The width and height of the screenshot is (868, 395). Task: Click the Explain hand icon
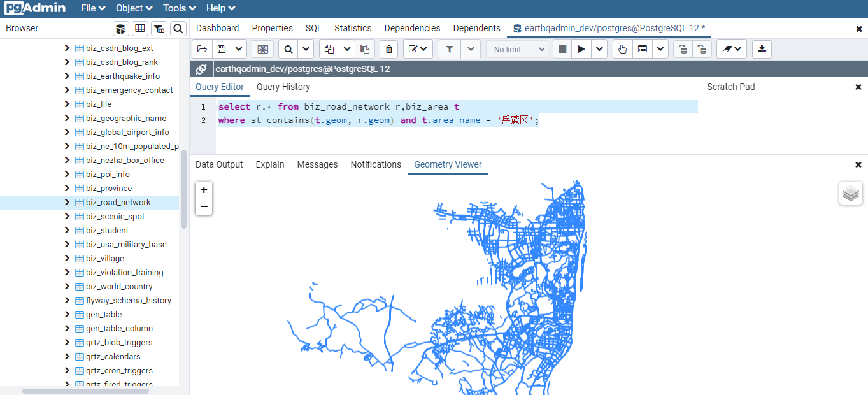click(x=623, y=49)
